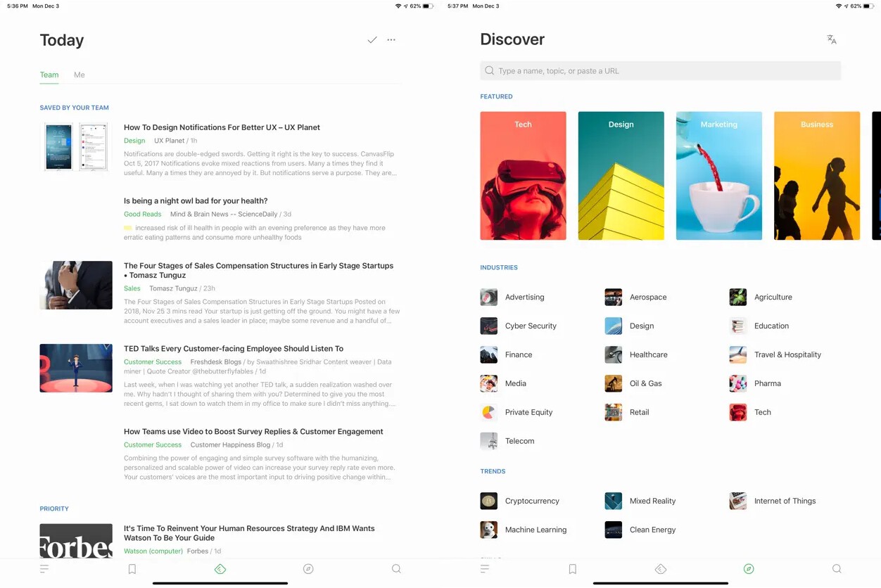
Task: Open the feeds list hamburger icon
Action: coord(44,568)
